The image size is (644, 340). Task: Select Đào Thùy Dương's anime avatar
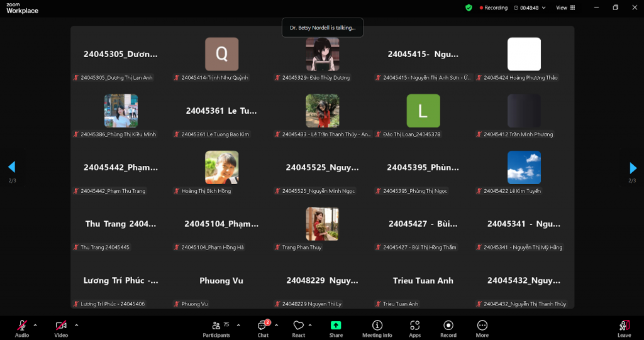point(323,54)
